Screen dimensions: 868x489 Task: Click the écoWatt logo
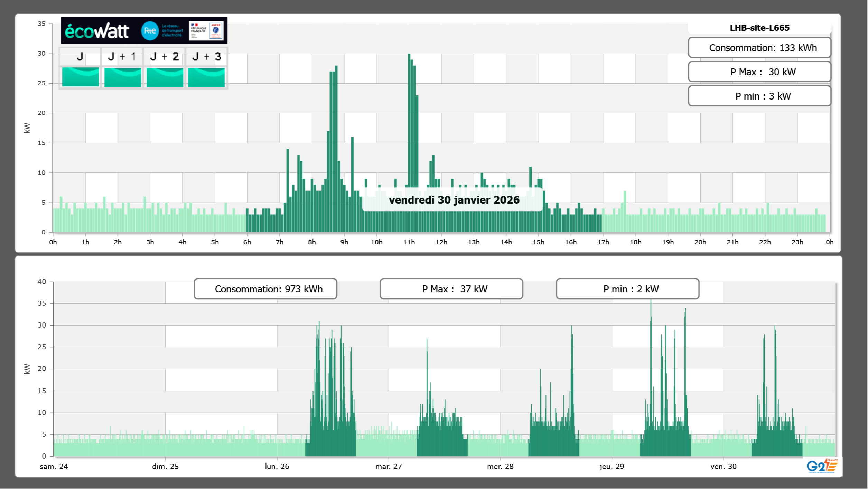(x=97, y=31)
